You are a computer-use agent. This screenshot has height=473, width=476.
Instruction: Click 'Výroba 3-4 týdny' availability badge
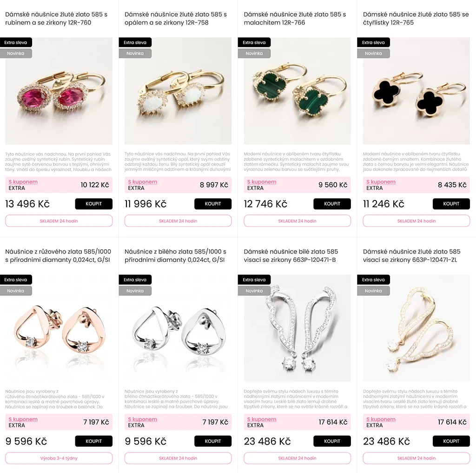click(59, 458)
